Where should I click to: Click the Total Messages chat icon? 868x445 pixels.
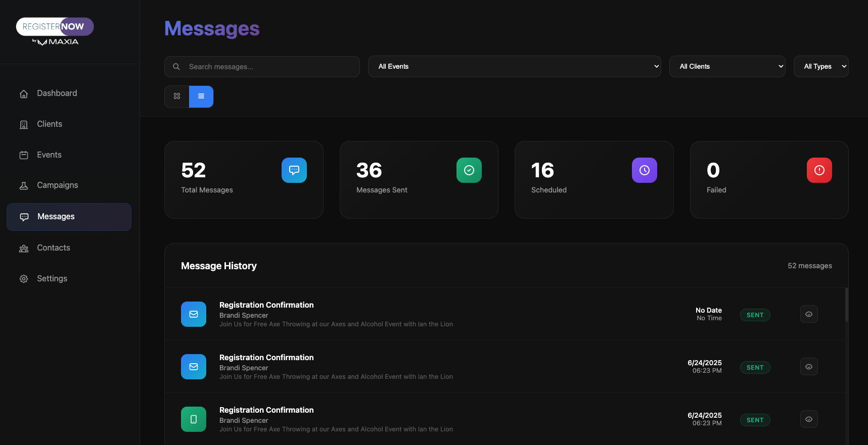click(x=294, y=170)
